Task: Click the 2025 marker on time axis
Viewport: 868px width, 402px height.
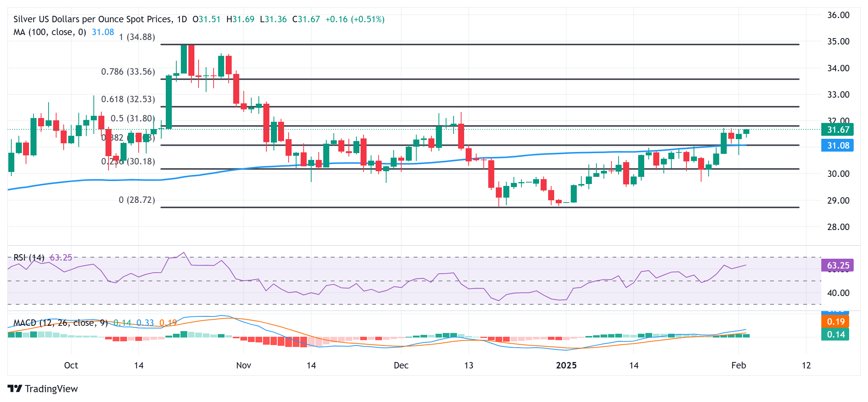Action: pos(566,365)
